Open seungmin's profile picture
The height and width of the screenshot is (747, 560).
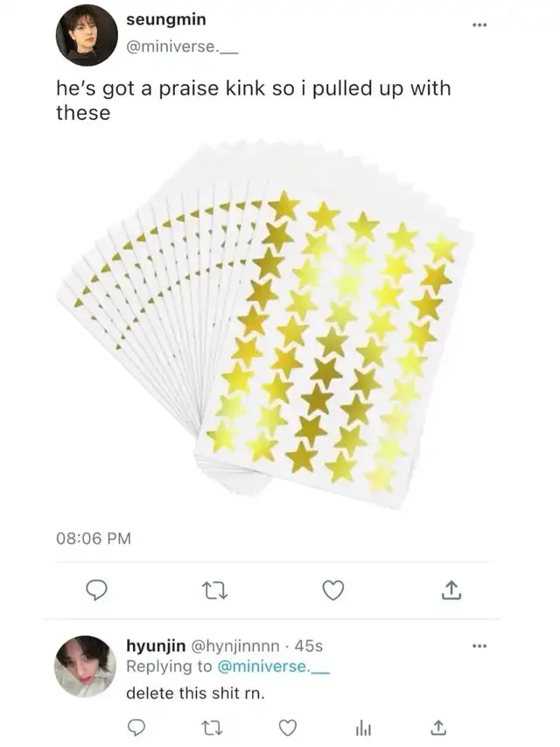click(87, 35)
